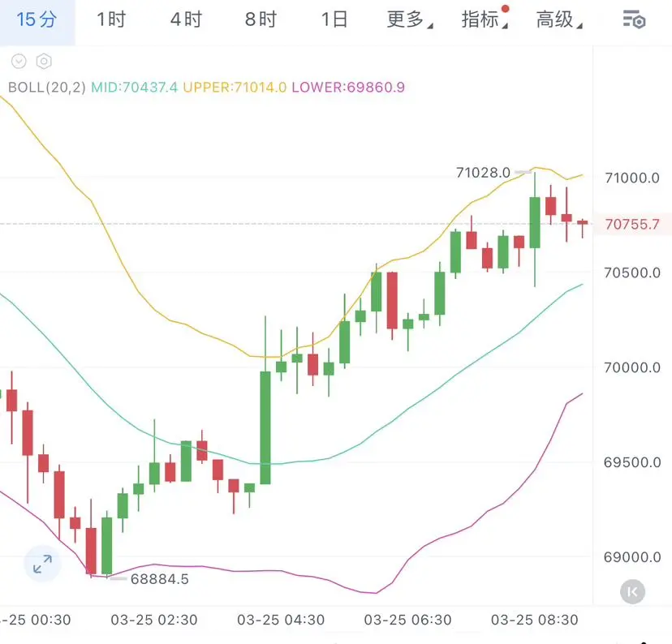Open chart settings list icon

point(634,19)
